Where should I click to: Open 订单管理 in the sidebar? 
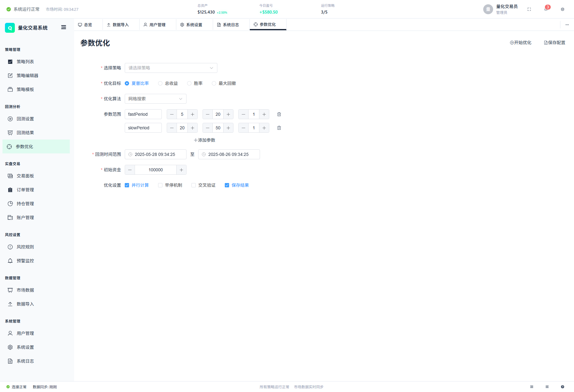tap(36, 190)
